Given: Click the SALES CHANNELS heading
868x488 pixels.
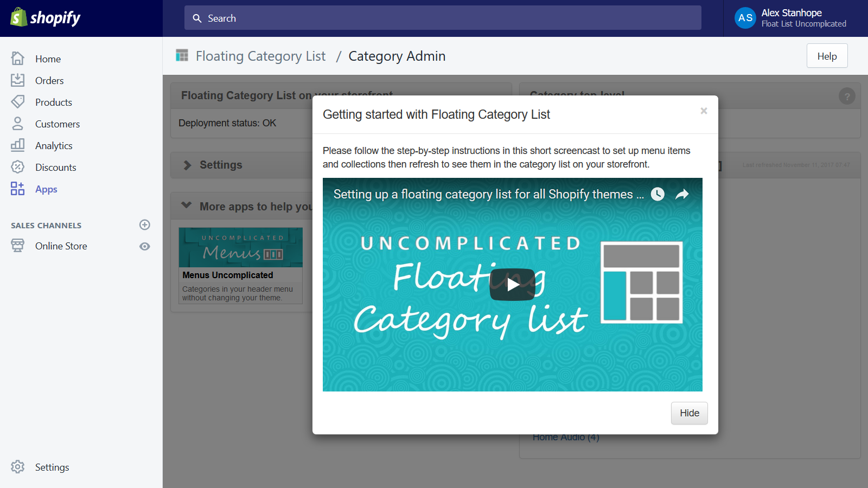Looking at the screenshot, I should pos(46,226).
